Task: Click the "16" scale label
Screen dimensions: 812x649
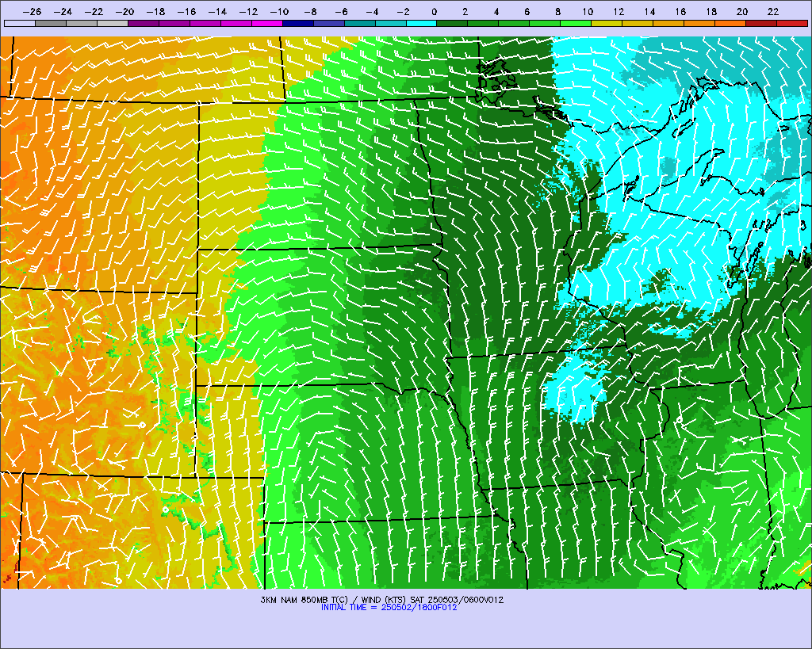Action: pos(680,11)
